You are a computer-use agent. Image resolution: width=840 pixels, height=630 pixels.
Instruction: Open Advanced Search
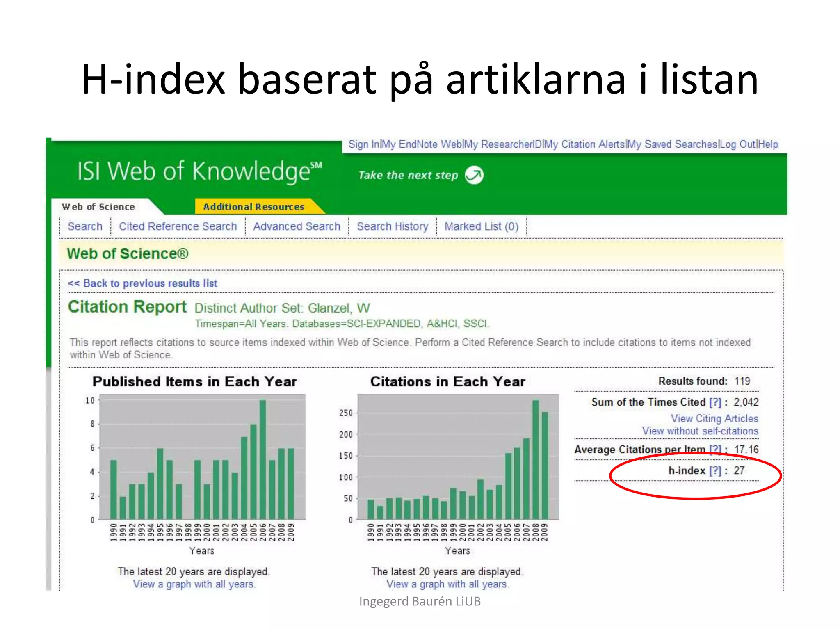(297, 226)
